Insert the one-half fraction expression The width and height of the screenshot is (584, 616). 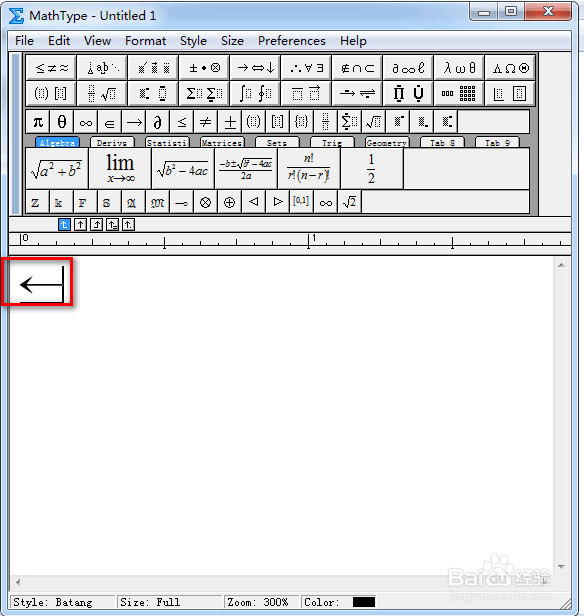click(x=372, y=169)
